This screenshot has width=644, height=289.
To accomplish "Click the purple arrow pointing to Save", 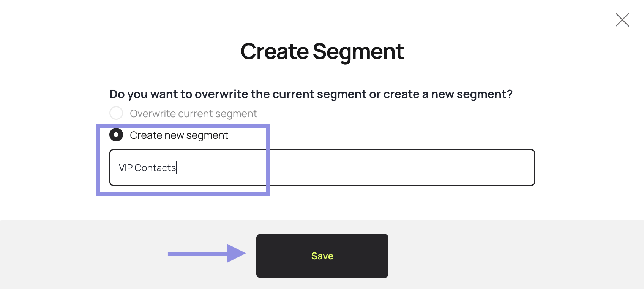I will pyautogui.click(x=207, y=253).
